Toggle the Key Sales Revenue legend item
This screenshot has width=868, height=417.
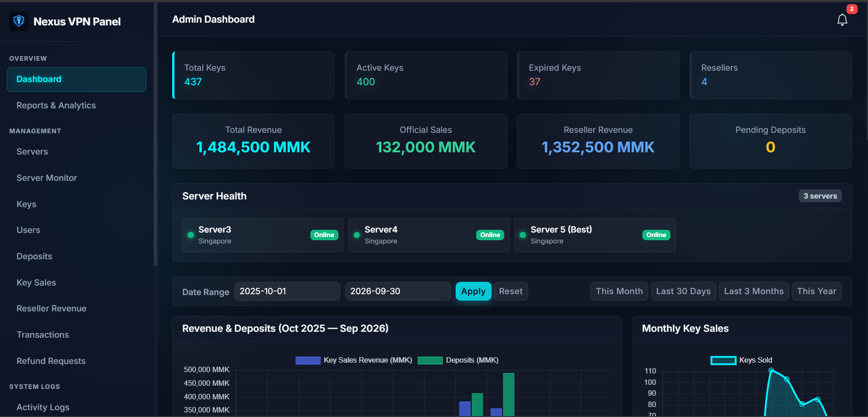pos(354,360)
